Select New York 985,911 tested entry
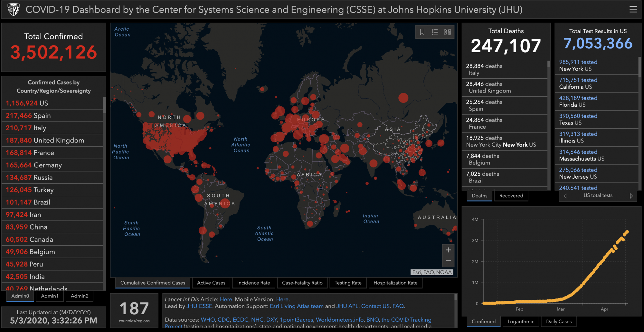Viewport: 644px width, 332px height. pyautogui.click(x=597, y=65)
